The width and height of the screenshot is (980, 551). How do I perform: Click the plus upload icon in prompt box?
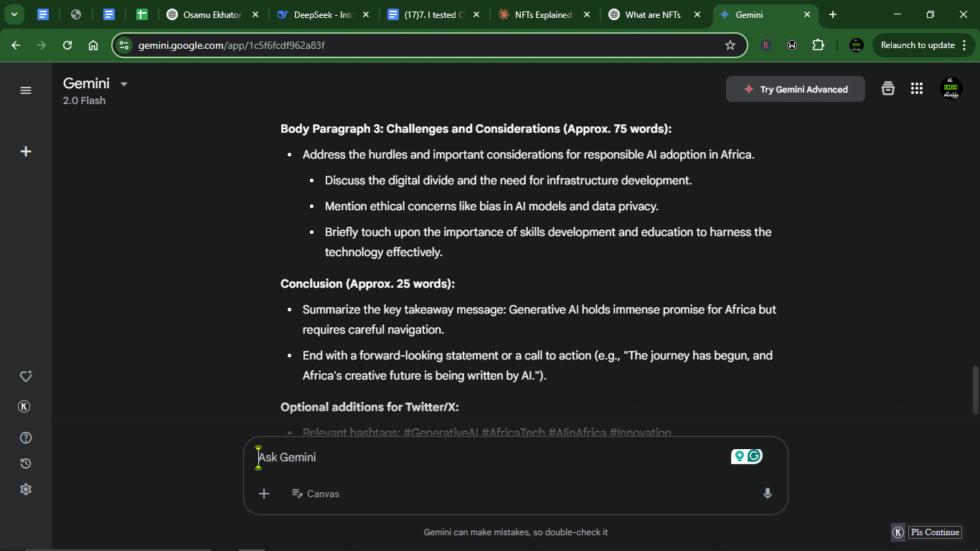264,494
